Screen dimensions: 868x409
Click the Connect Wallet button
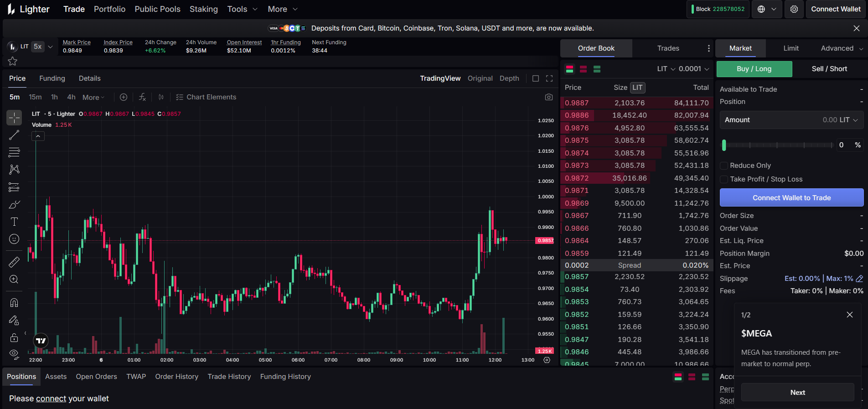(x=836, y=9)
